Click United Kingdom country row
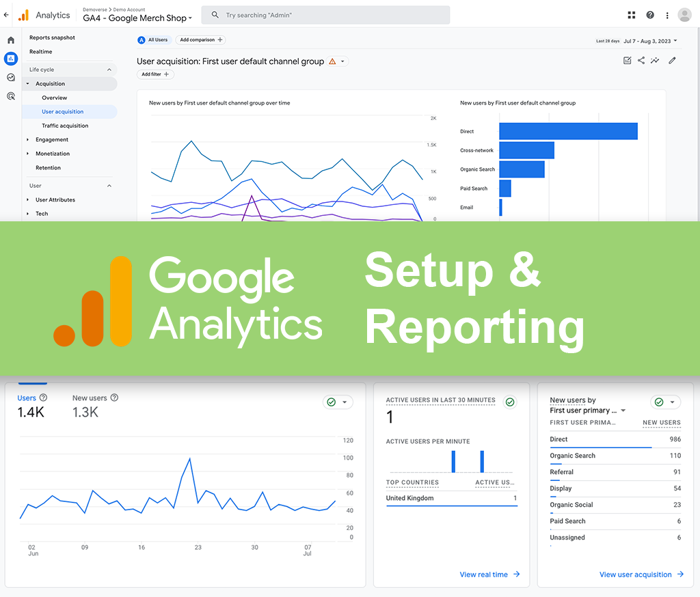Image resolution: width=700 pixels, height=597 pixels. [451, 499]
